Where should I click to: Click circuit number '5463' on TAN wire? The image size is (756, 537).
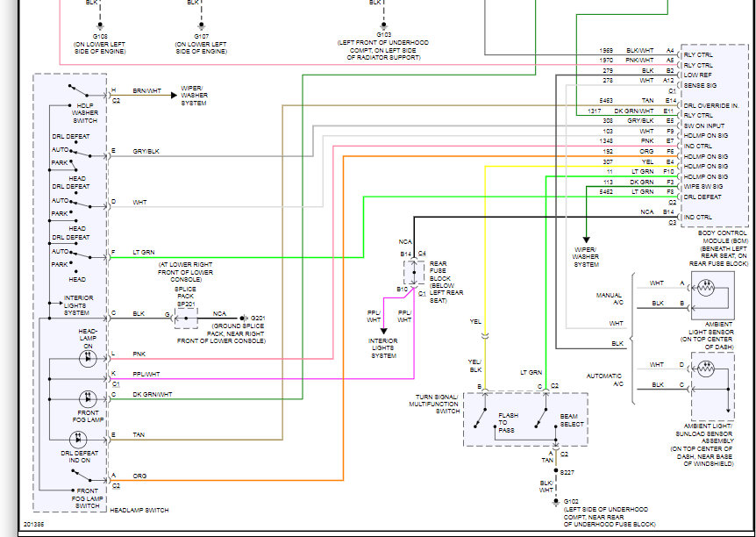point(606,101)
